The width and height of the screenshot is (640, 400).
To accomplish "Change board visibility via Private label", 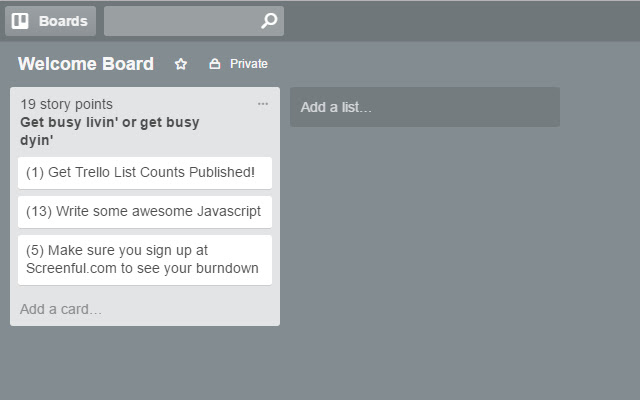I will coord(249,64).
